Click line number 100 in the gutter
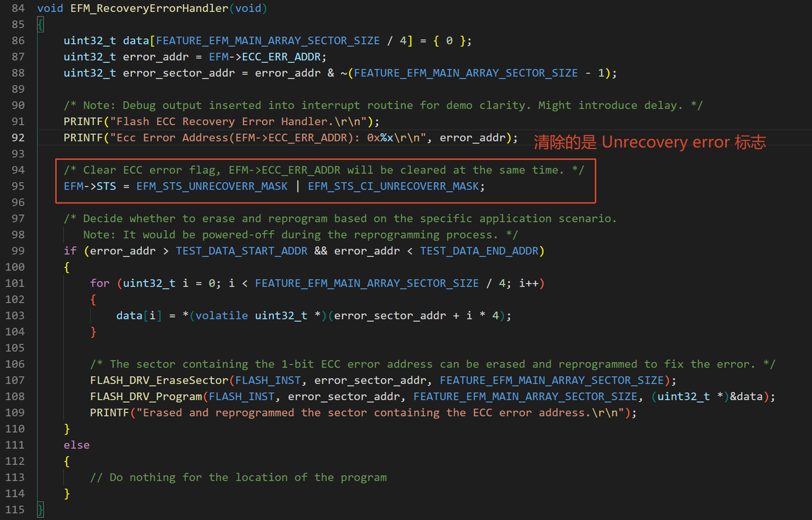812x520 pixels. [15, 267]
